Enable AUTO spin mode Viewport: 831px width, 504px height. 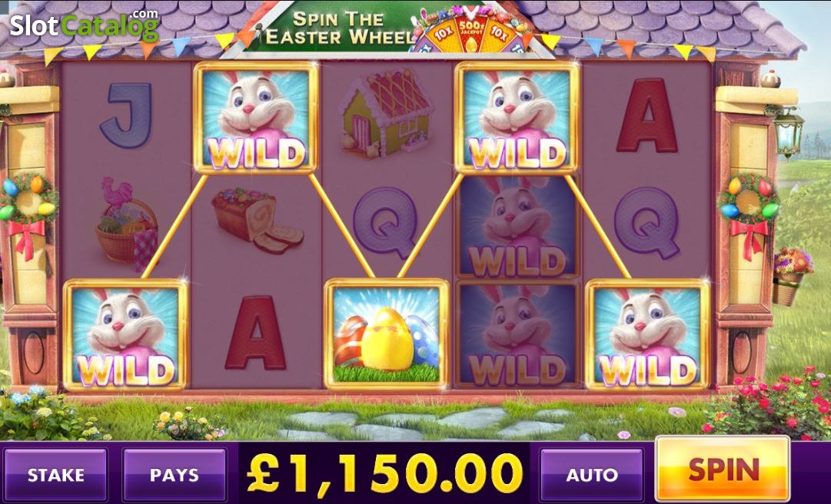(591, 474)
